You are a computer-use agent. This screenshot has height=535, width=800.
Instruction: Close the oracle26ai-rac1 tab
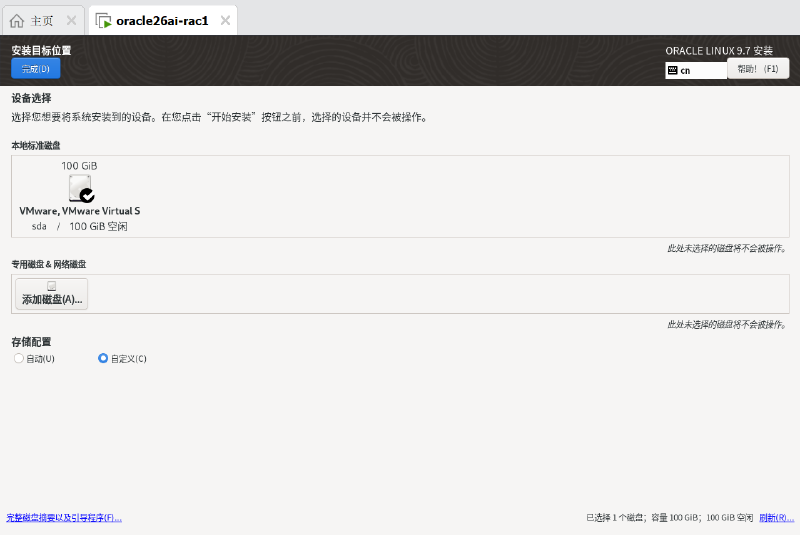pyautogui.click(x=225, y=20)
